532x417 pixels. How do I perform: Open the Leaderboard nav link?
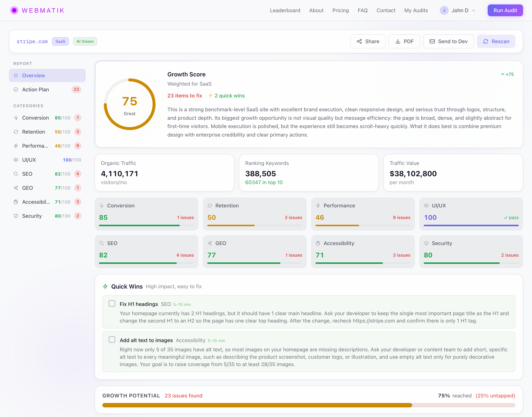point(285,11)
